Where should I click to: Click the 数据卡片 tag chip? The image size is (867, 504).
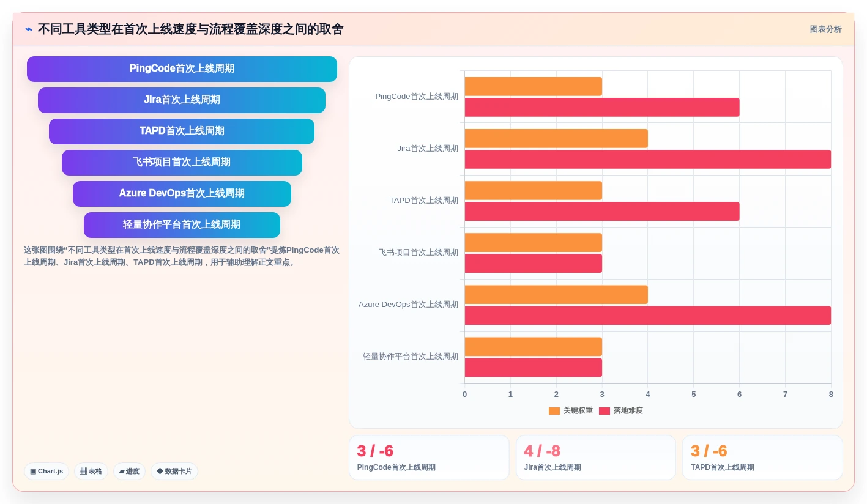point(174,471)
